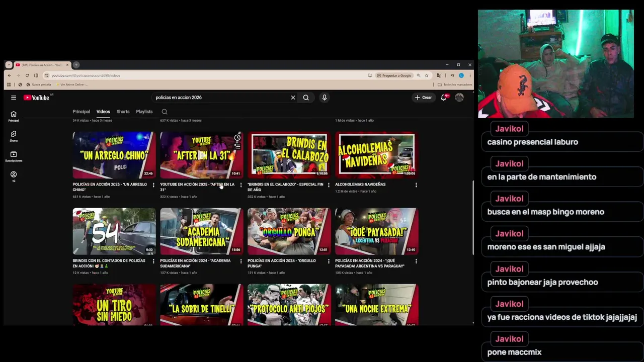This screenshot has height=362, width=644.
Task: Open the three-dot menu for "¡Qué payasada!"
Action: 416,261
